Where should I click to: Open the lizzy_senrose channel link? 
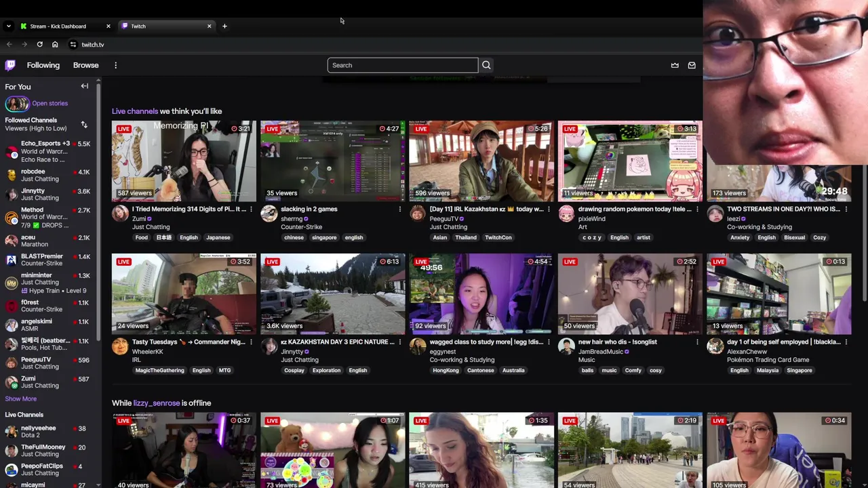(157, 403)
